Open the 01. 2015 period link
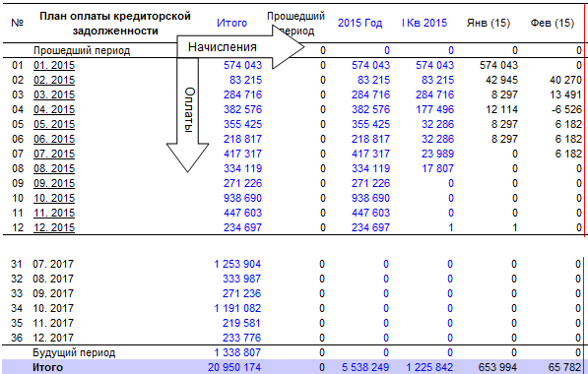This screenshot has height=374, width=588. pos(54,65)
